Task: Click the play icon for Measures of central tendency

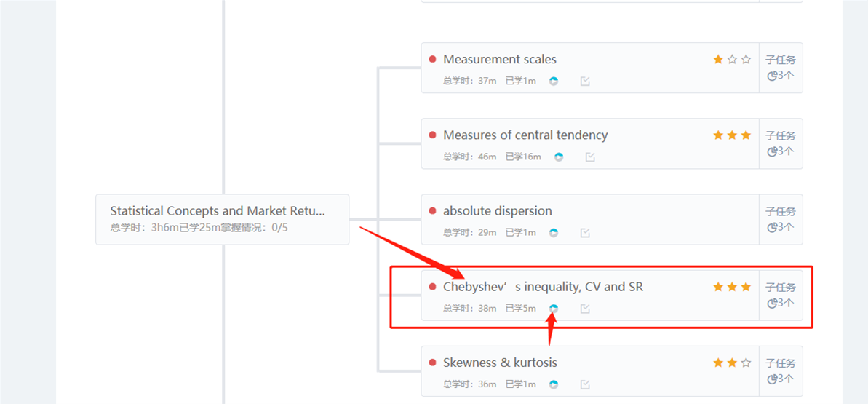Action: (x=559, y=157)
